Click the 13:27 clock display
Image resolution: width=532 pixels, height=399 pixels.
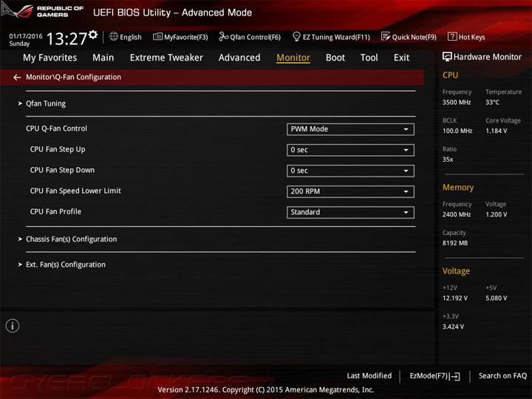pos(66,38)
